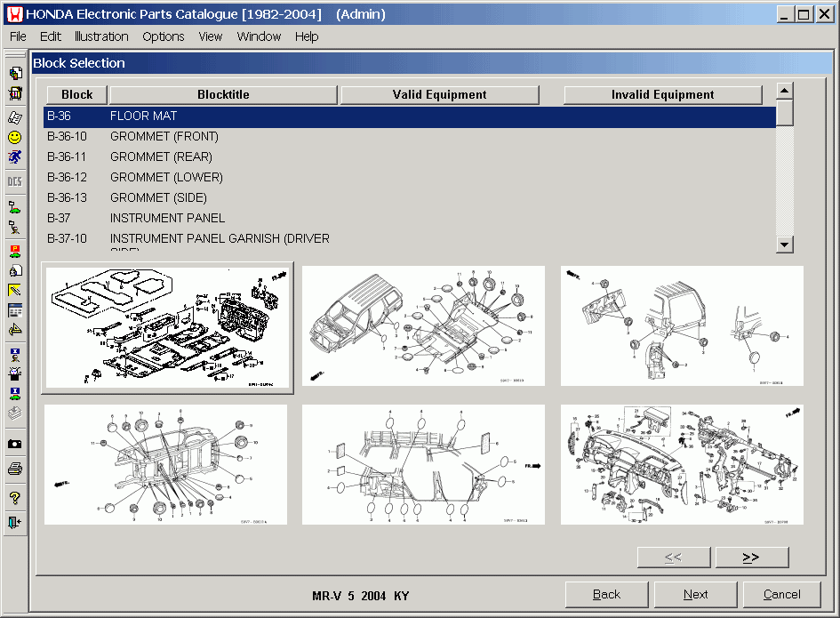
Task: Click the colored shopping cart icon
Action: click(x=15, y=93)
